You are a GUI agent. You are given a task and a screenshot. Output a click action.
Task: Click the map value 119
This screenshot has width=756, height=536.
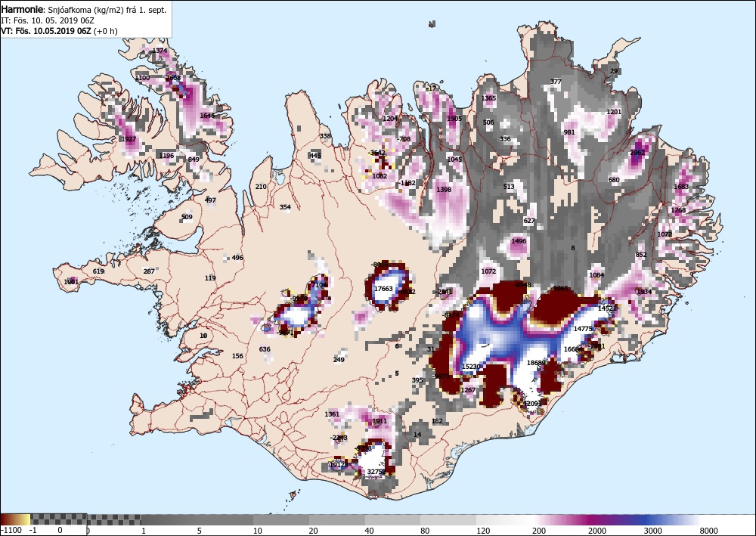point(210,278)
